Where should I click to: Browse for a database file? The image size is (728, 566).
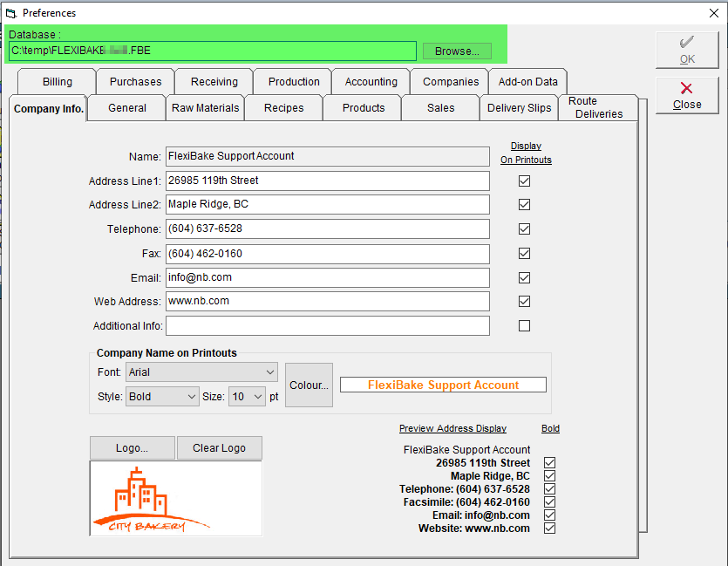(457, 51)
